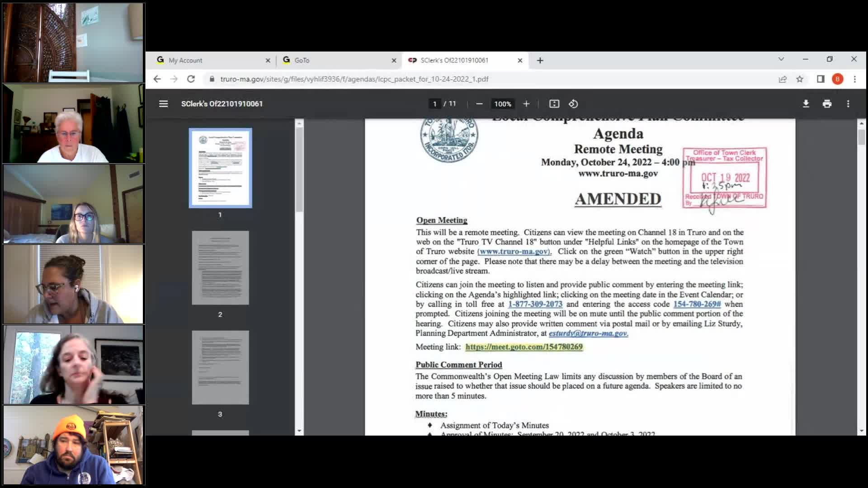Select the page 2 thumbnail
The width and height of the screenshot is (868, 488).
coord(220,268)
